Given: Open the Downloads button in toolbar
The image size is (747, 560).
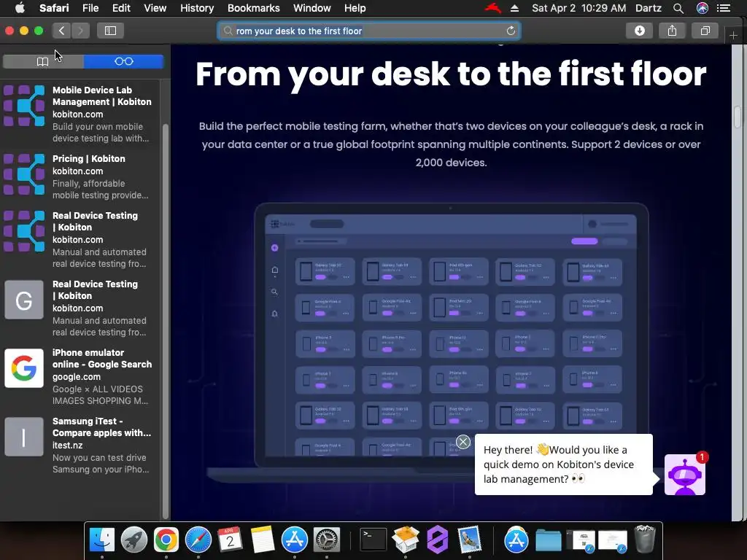Looking at the screenshot, I should [639, 31].
